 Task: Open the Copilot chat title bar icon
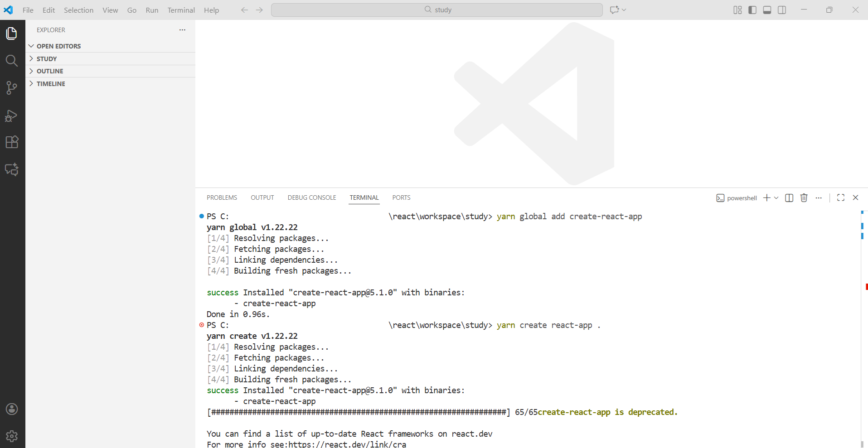(614, 10)
